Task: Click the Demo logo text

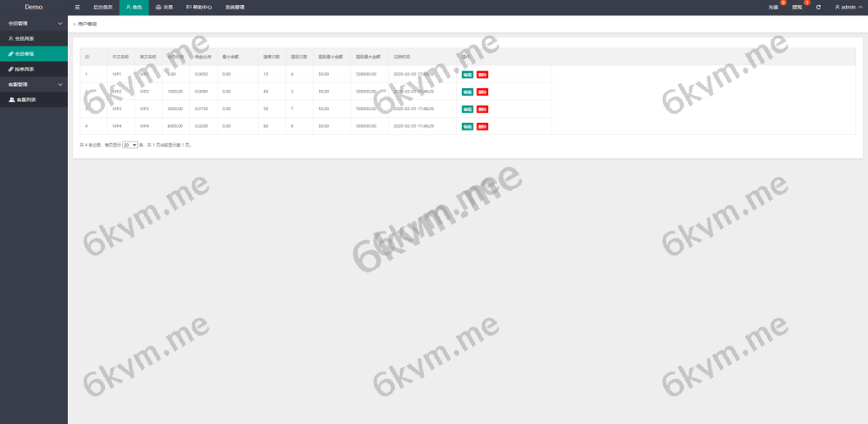Action: pyautogui.click(x=34, y=7)
